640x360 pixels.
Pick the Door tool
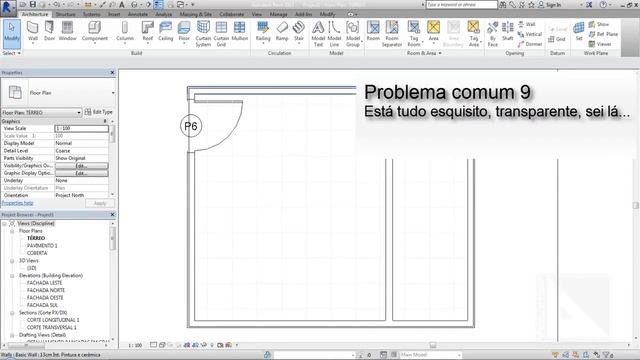pos(49,32)
